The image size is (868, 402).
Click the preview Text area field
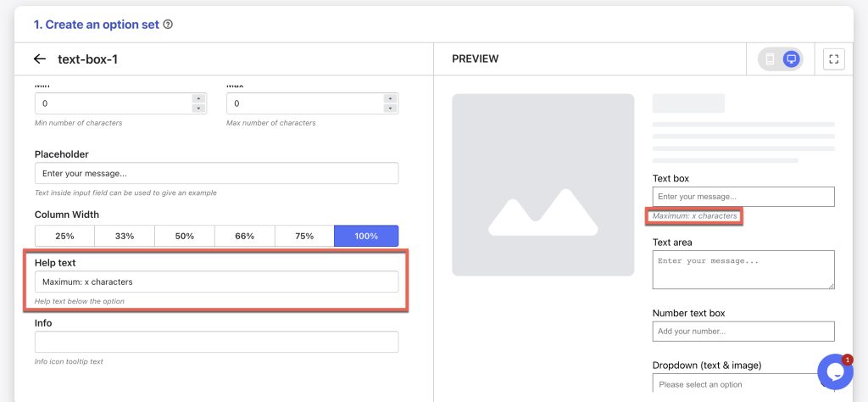[x=743, y=270]
